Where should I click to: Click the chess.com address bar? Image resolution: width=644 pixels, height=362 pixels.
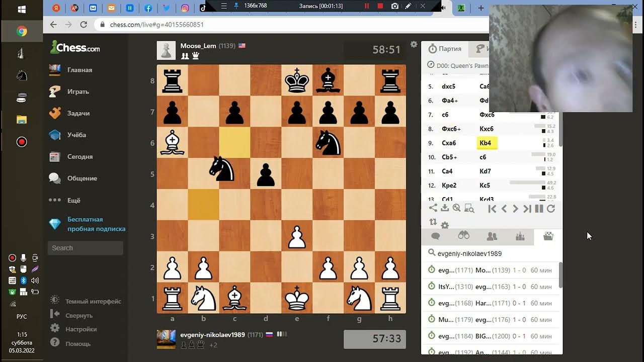292,24
